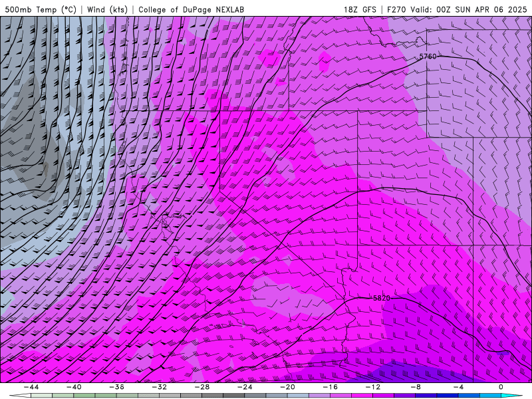Click the -44 colorbar scale label
Screen dimensions: 532x399
pyautogui.click(x=31, y=387)
